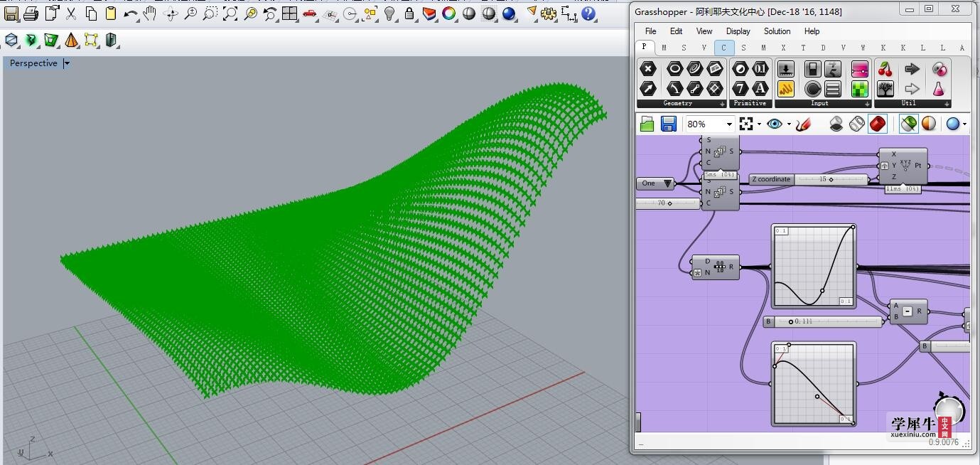Select the Construct Point XYZ component
The width and height of the screenshot is (980, 465).
pyautogui.click(x=903, y=166)
